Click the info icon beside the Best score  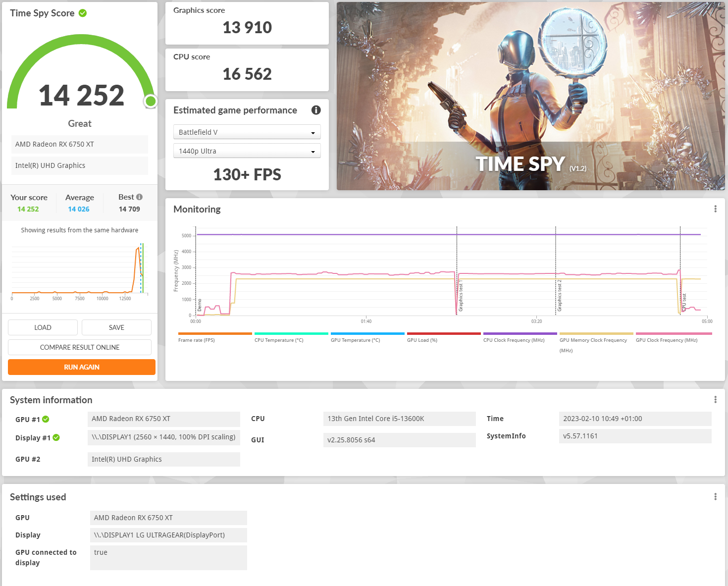[140, 197]
